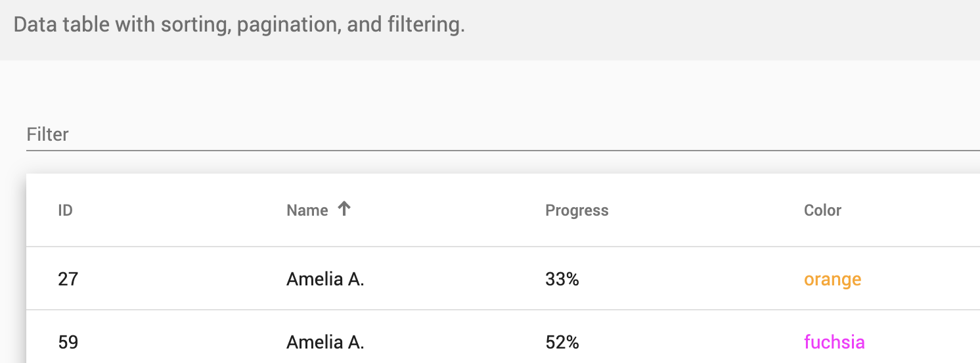The height and width of the screenshot is (363, 980).
Task: Click ID 27 cell
Action: coord(68,279)
